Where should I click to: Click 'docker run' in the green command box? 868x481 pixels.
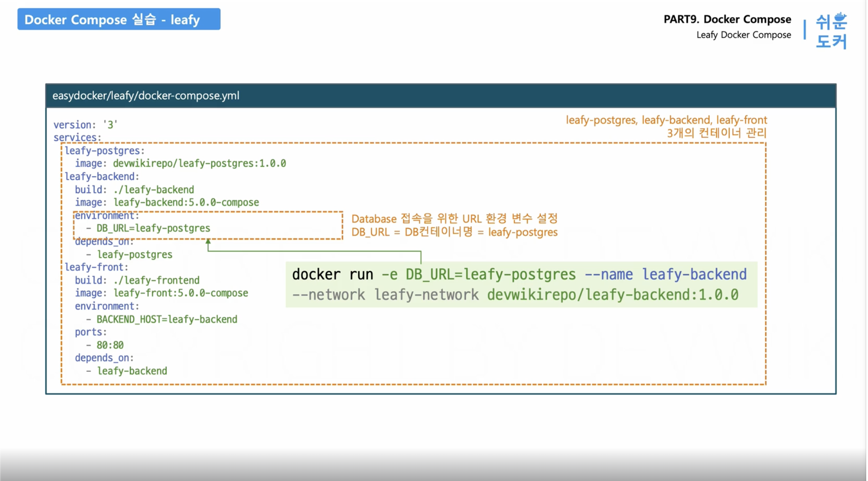coord(332,275)
